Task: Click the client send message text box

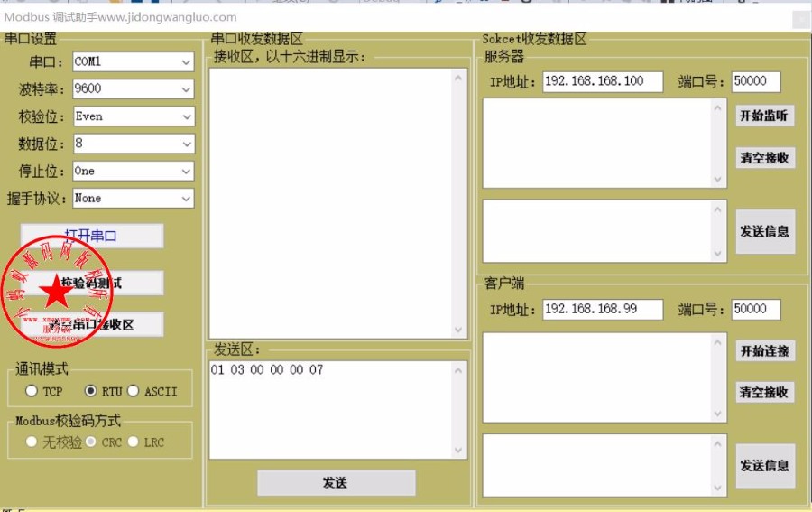Action: (x=604, y=465)
